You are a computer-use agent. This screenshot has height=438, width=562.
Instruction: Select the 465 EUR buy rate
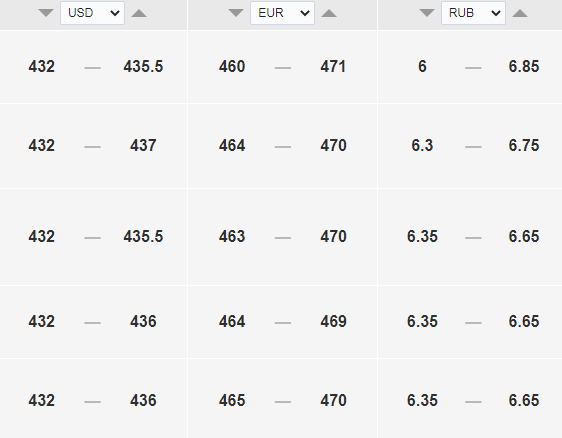coord(232,400)
